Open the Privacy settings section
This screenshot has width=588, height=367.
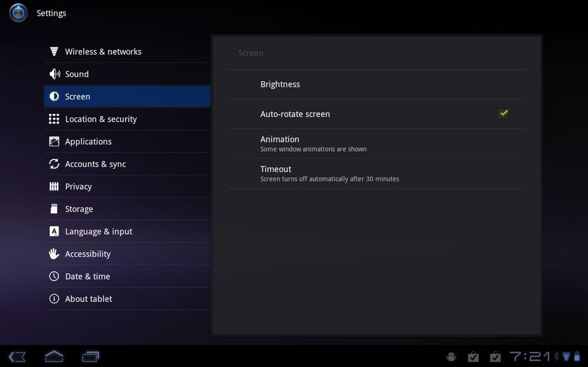coord(121,186)
